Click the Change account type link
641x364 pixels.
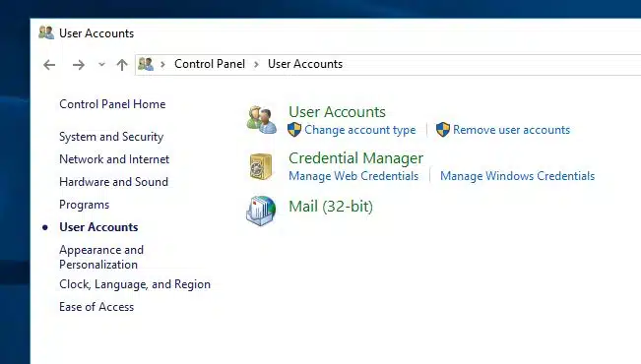tap(360, 130)
